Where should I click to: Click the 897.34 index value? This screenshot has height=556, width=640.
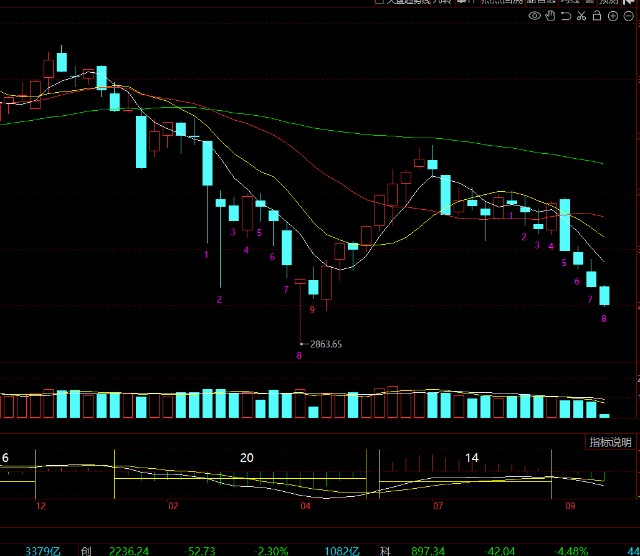(428, 551)
